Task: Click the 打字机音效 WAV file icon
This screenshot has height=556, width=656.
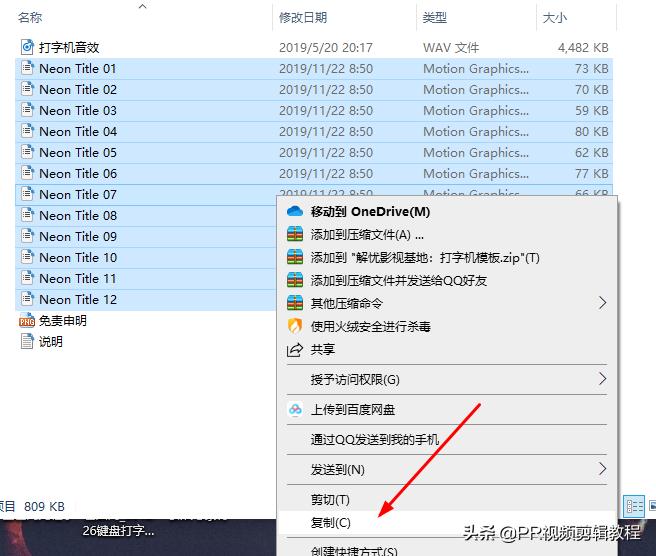Action: (x=27, y=47)
